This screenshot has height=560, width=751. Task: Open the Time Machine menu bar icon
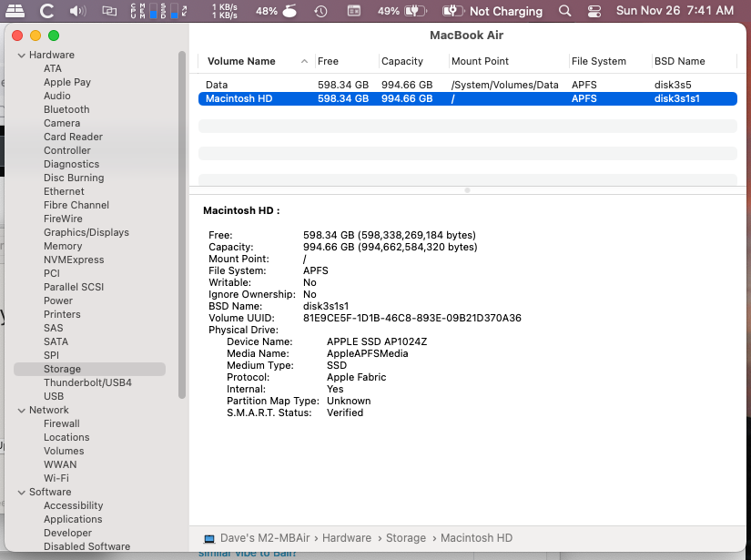[x=321, y=11]
